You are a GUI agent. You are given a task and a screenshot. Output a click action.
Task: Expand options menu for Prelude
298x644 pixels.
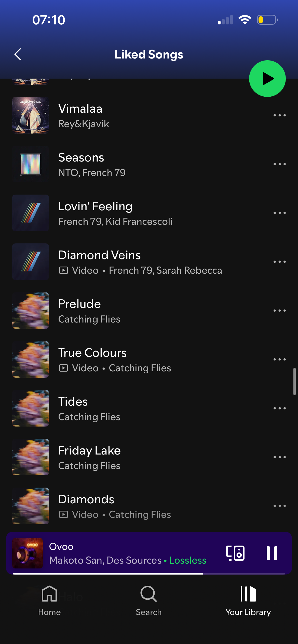(279, 311)
